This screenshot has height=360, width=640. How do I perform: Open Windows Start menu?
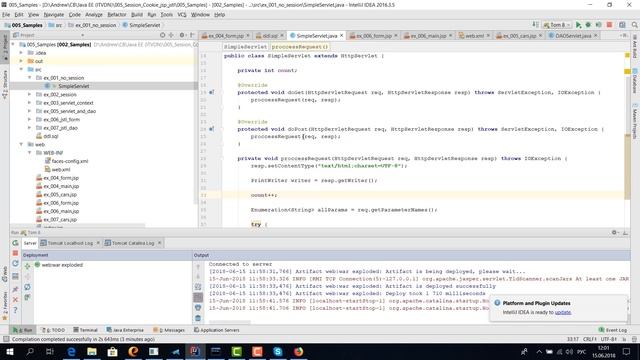9,351
